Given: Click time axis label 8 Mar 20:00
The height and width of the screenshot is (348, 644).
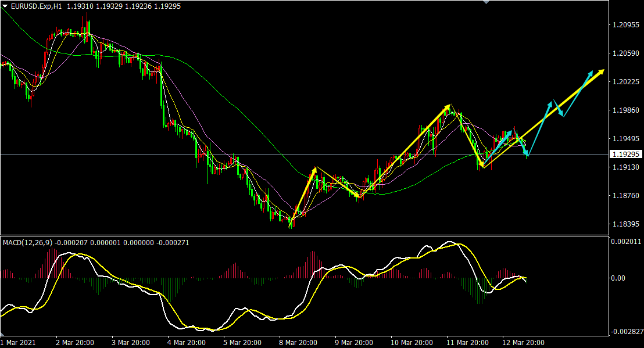Looking at the screenshot, I should click(x=298, y=343).
